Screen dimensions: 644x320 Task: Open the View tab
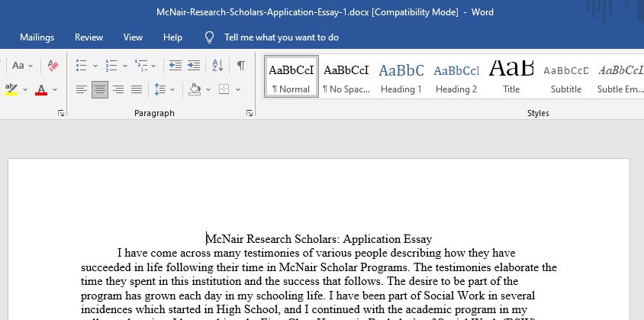(133, 37)
